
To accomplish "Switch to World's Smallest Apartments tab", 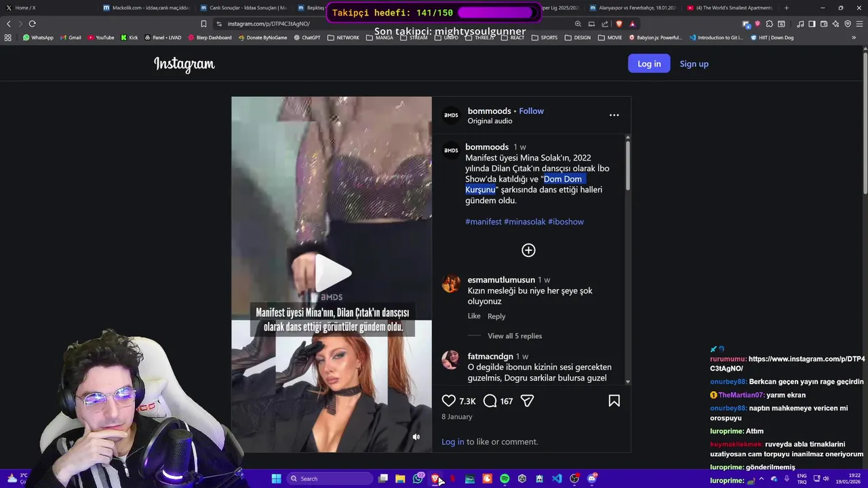I will [730, 8].
